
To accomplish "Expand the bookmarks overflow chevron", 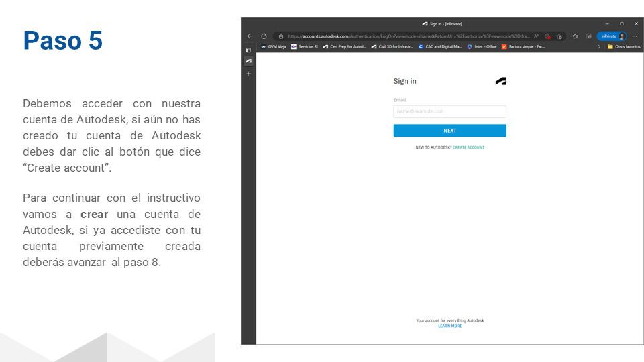I will 599,47.
